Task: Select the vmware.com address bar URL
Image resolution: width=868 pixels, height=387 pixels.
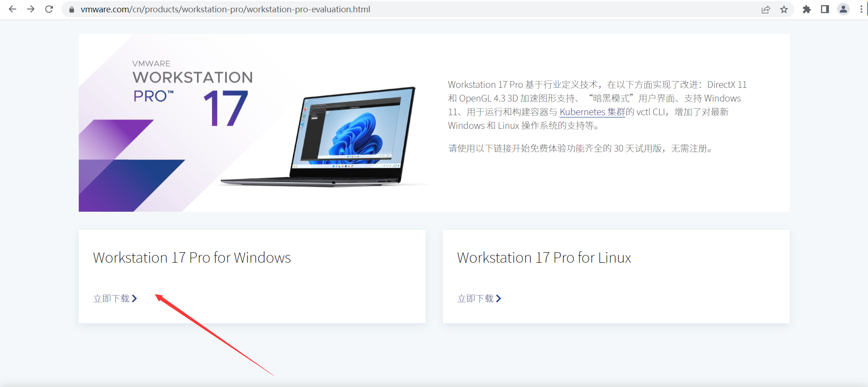Action: (225, 9)
